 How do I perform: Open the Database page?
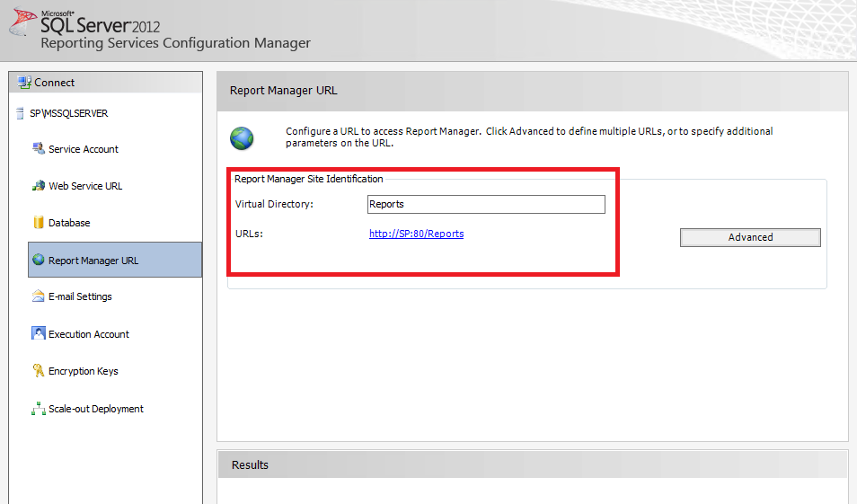(x=69, y=223)
